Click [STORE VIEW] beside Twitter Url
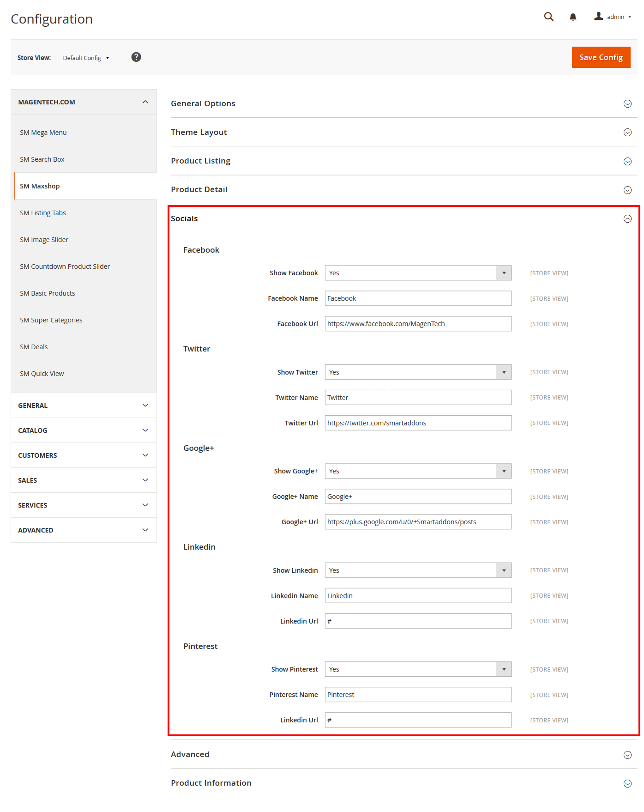 tap(549, 423)
